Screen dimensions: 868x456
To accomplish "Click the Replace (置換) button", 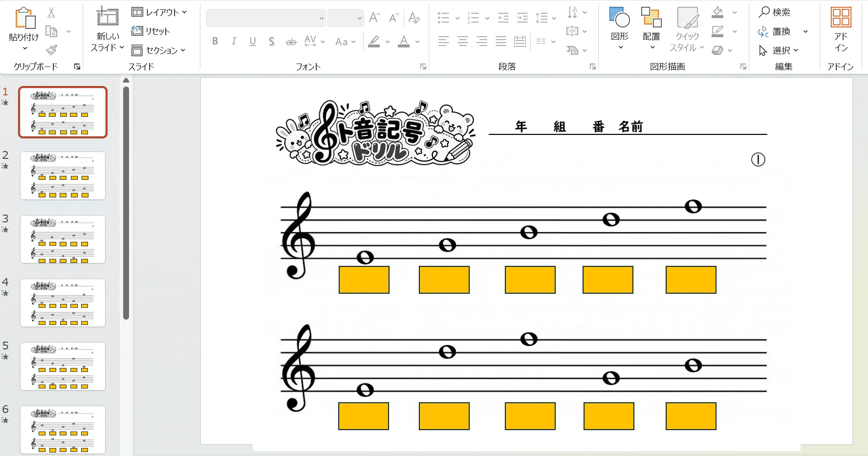I will coord(774,31).
